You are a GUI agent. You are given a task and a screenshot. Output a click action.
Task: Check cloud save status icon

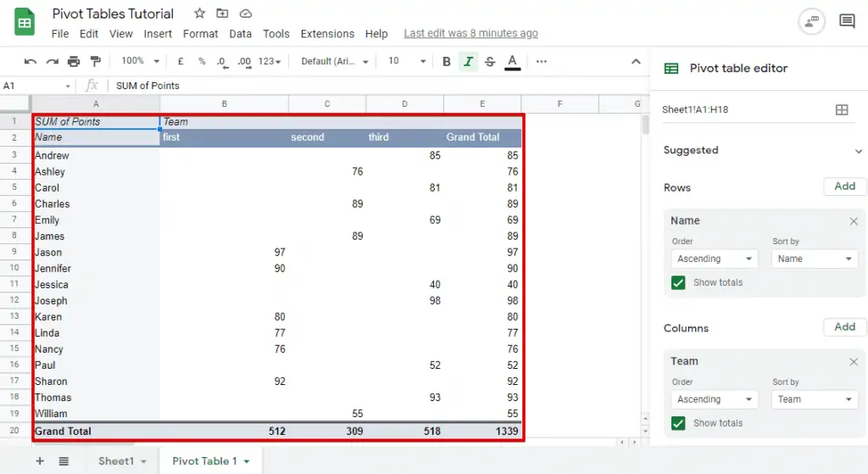245,14
